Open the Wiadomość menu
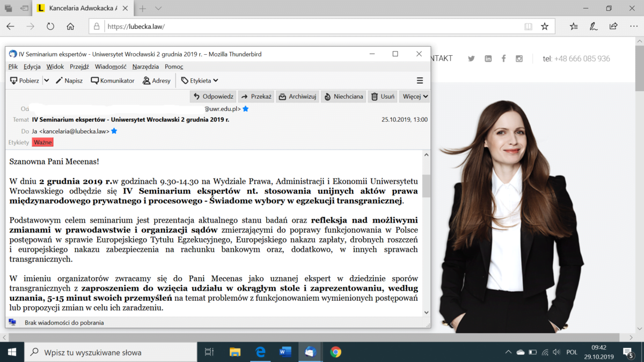The width and height of the screenshot is (644, 362). pyautogui.click(x=111, y=67)
